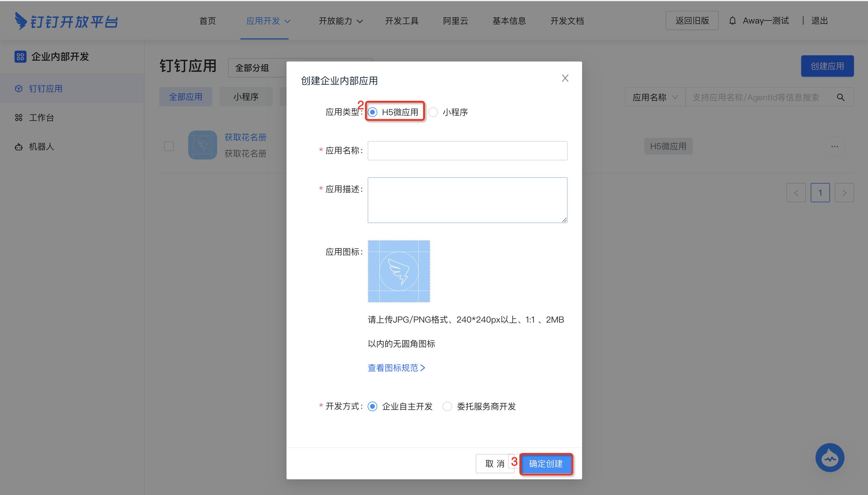Click the 获取花名册 app name link

[x=245, y=137]
